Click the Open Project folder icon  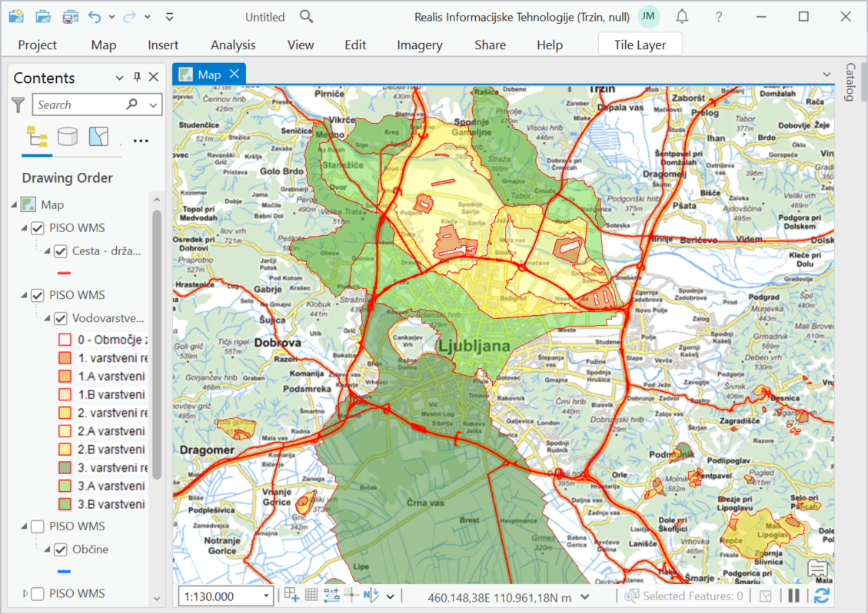[x=43, y=16]
